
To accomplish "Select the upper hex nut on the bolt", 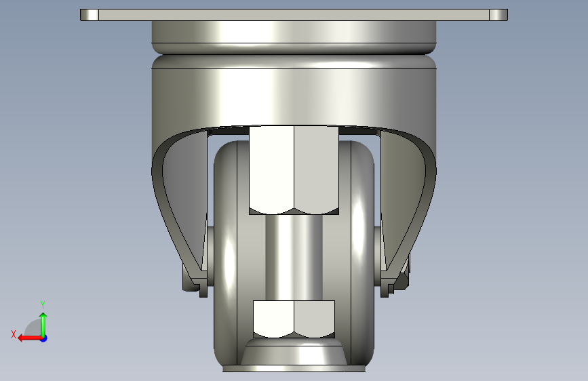I will (294, 170).
